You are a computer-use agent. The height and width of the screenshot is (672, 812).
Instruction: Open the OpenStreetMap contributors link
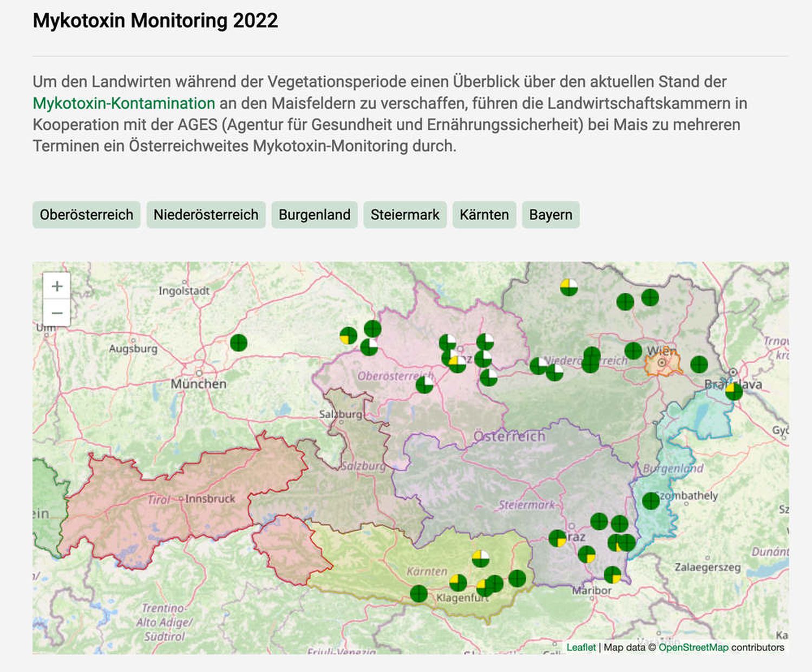pyautogui.click(x=693, y=647)
